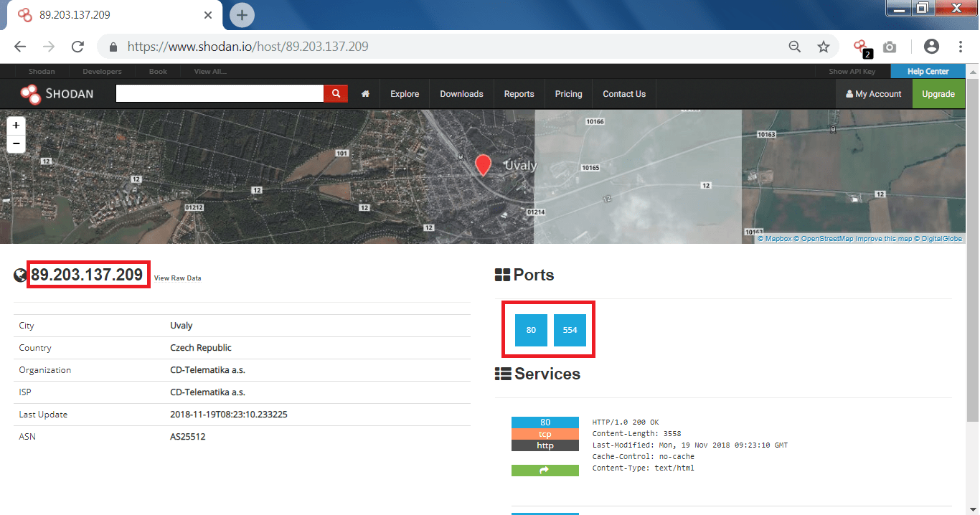This screenshot has width=980, height=515.
Task: Click the IP heading 89.203.137.209
Action: (x=87, y=275)
